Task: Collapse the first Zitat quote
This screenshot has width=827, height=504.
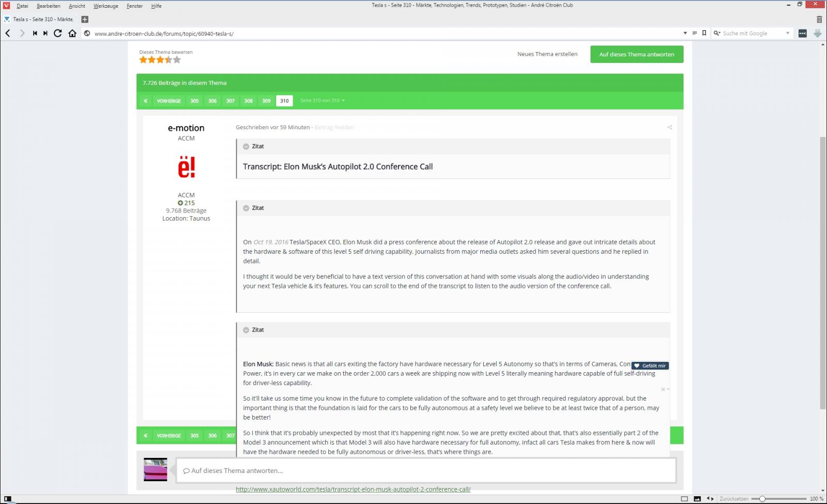Action: 246,147
